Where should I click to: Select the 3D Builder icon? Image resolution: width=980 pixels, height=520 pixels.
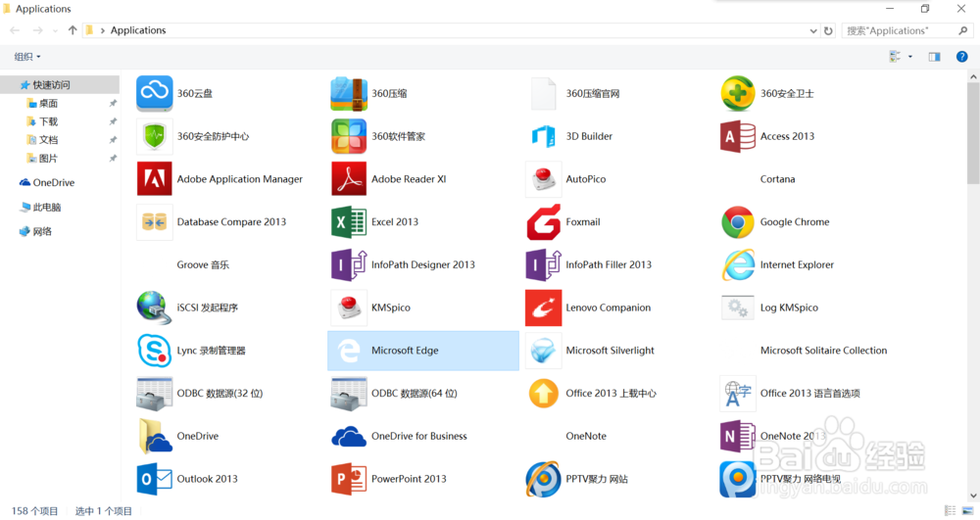click(543, 136)
